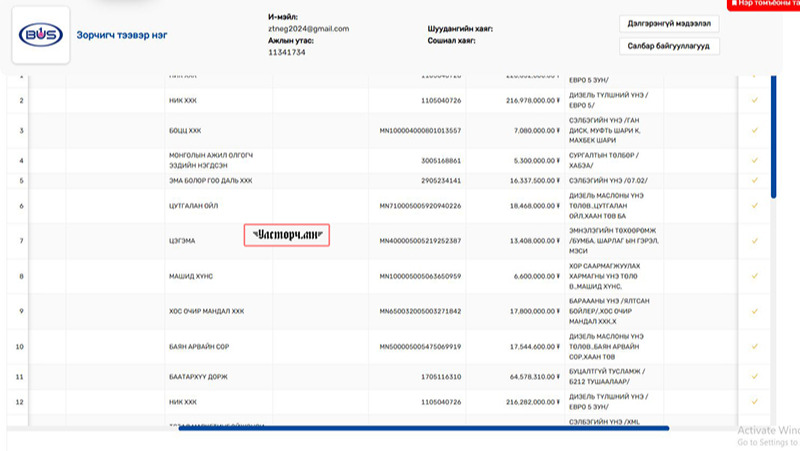
Task: Click the checkmark in row 9
Action: pos(755,311)
